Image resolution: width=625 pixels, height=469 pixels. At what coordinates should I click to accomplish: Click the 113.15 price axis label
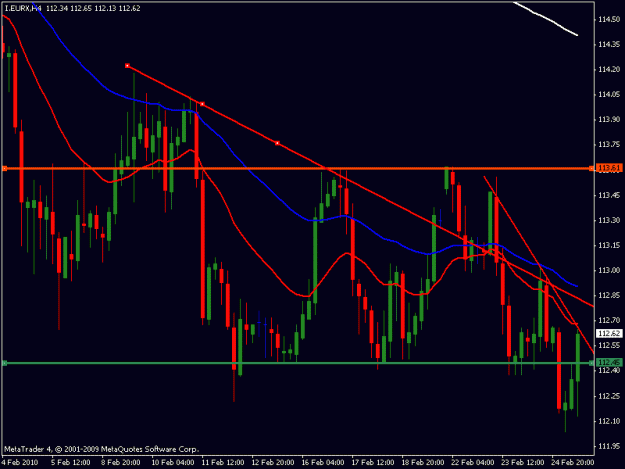coord(609,245)
